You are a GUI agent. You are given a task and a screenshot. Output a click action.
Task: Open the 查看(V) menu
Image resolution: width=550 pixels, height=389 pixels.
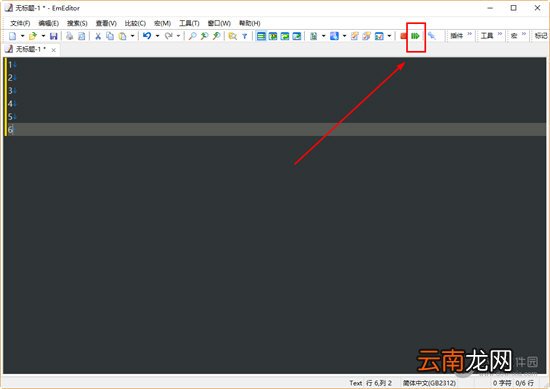pyautogui.click(x=106, y=23)
